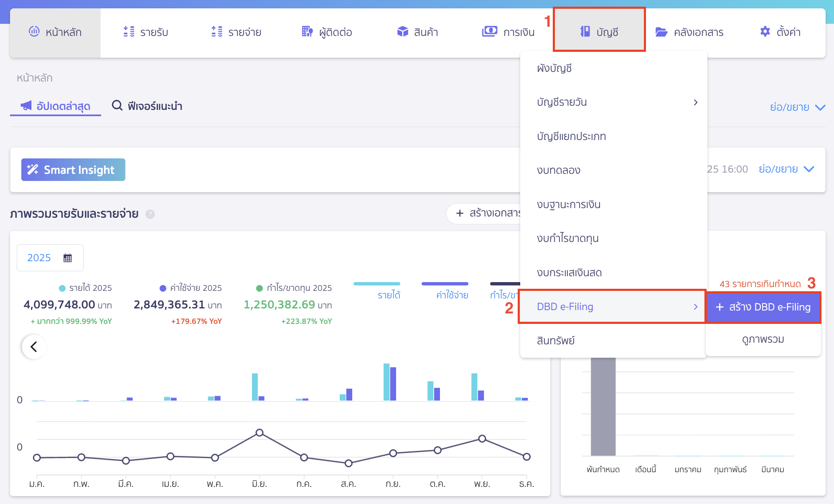This screenshot has height=504, width=834.
Task: Select the รายจ่าย expenses icon
Action: [x=217, y=31]
